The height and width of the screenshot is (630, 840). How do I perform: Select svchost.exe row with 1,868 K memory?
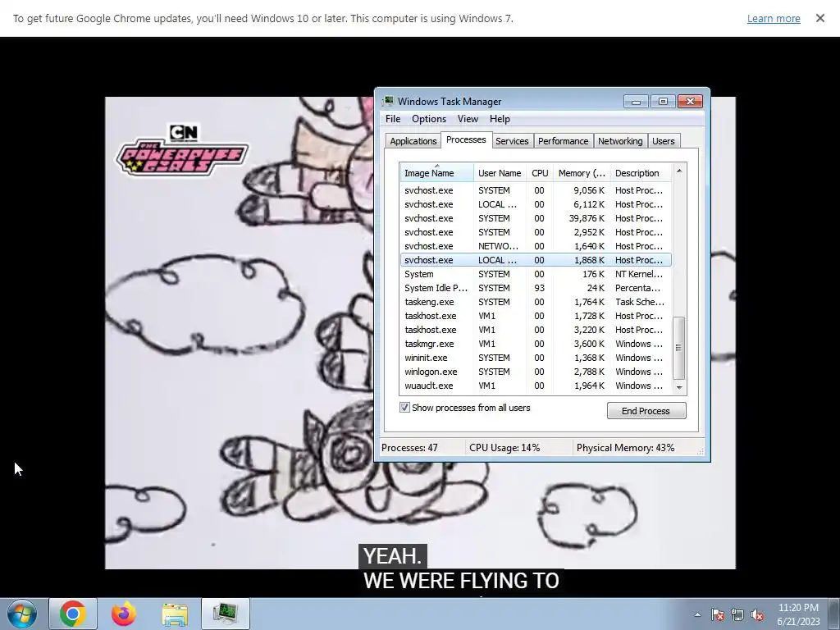[536, 260]
